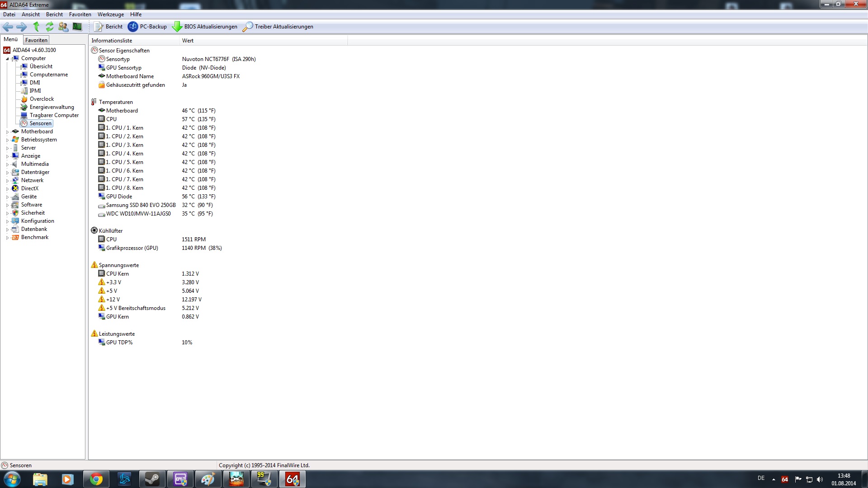This screenshot has width=868, height=488.
Task: Open the Werkzeuge menu
Action: (x=110, y=14)
